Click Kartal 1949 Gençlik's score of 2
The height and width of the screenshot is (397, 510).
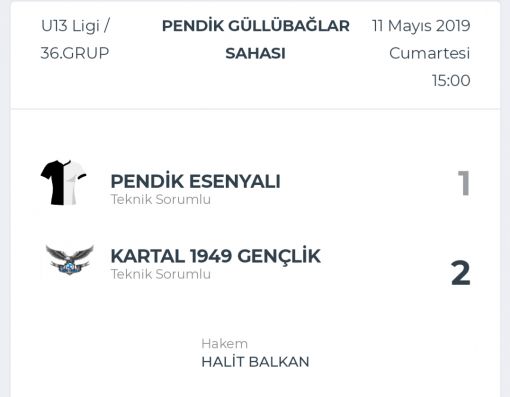click(x=461, y=273)
